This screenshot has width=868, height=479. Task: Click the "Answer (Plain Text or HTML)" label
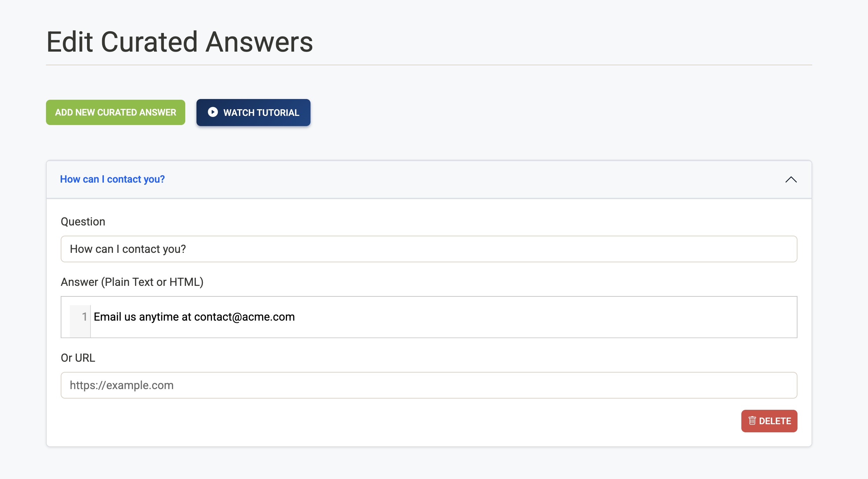tap(132, 282)
